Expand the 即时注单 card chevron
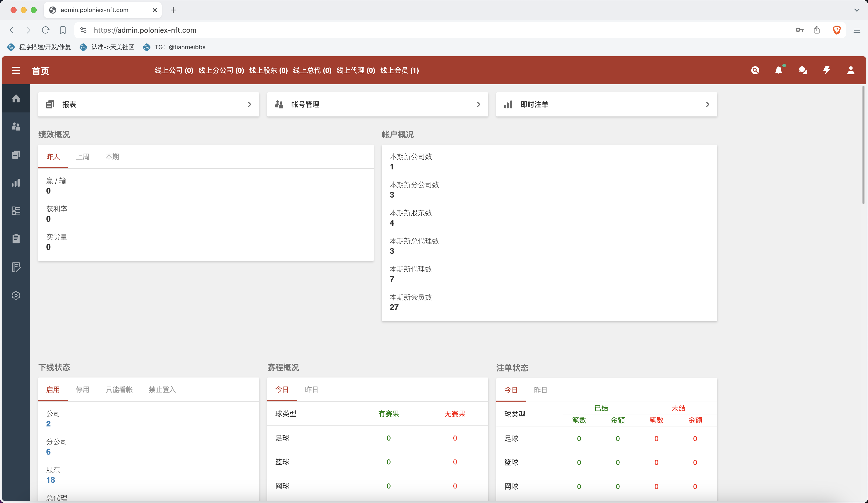Image resolution: width=868 pixels, height=503 pixels. [708, 104]
